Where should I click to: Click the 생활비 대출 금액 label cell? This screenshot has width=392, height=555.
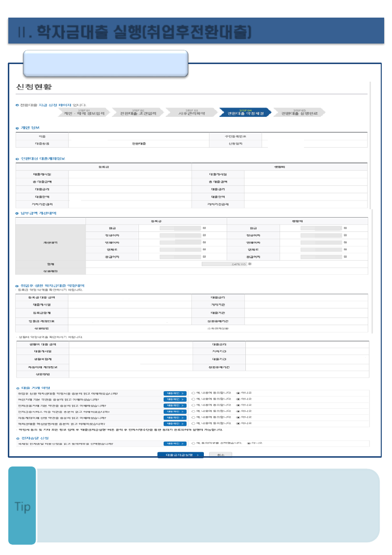point(43,344)
